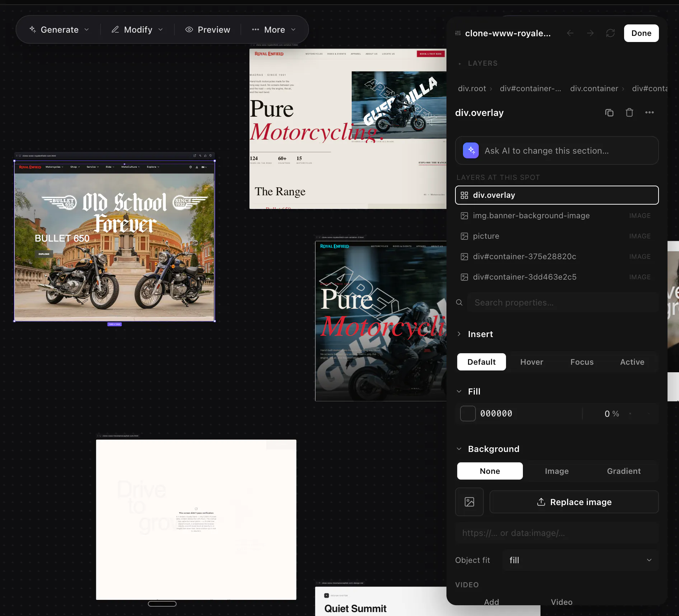Collapse the Fill section

[x=468, y=392]
